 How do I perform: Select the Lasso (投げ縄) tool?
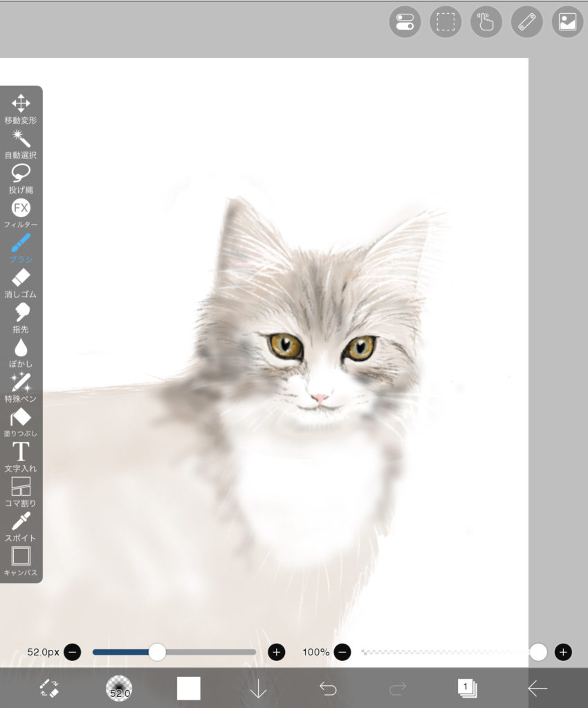(21, 178)
